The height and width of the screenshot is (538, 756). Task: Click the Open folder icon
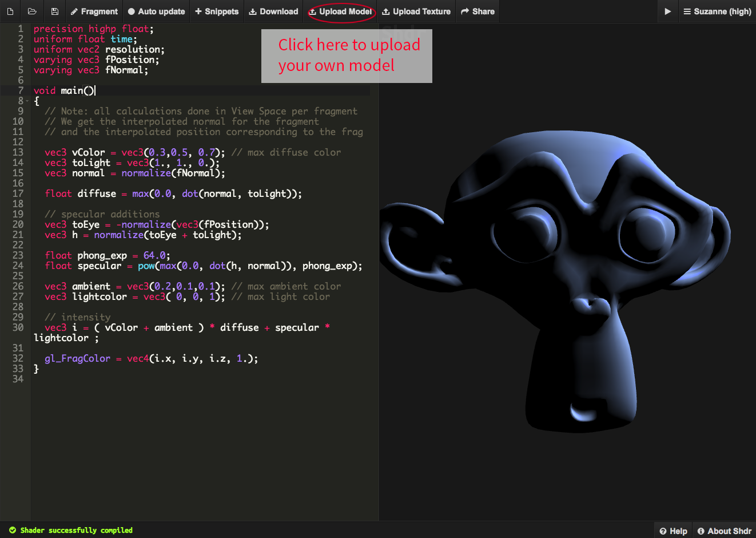(x=32, y=11)
